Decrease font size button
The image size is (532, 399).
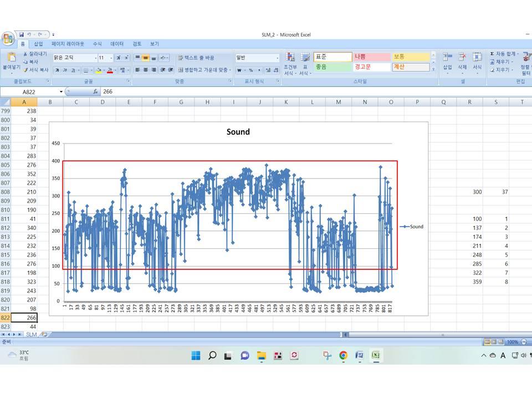(126, 58)
